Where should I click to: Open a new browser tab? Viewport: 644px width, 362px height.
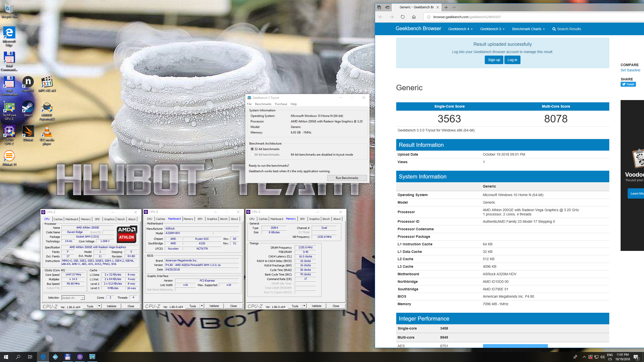446,7
